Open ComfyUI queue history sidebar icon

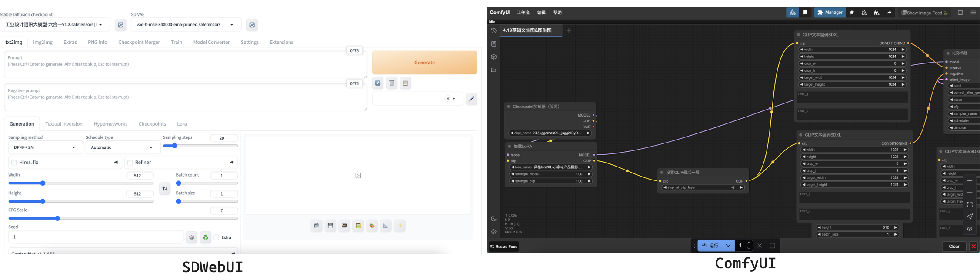[x=493, y=31]
